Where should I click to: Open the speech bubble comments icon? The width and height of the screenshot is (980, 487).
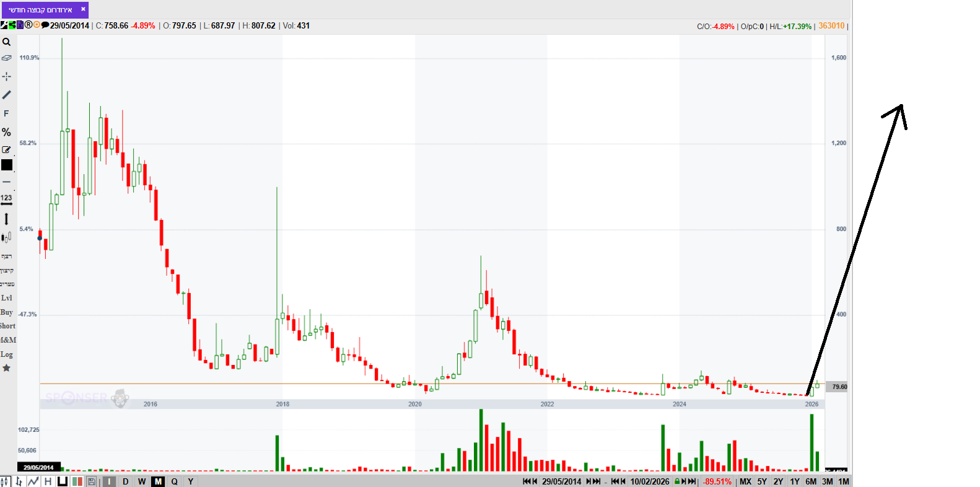[45, 25]
